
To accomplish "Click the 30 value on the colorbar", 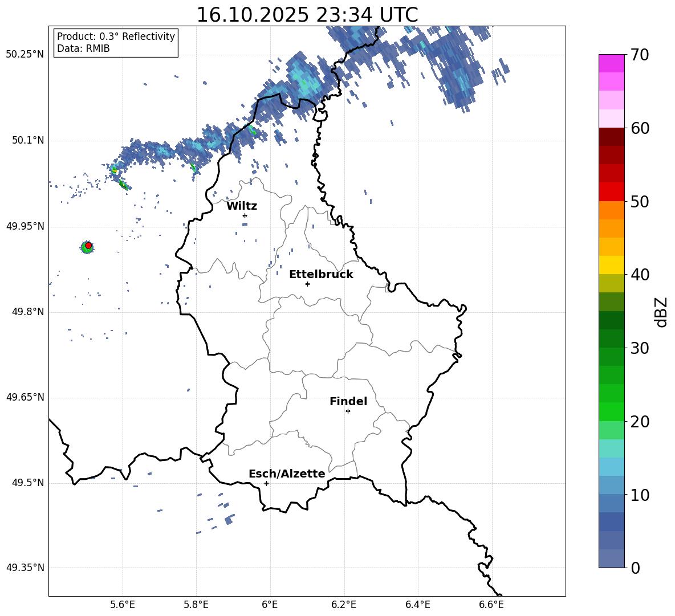I will click(640, 348).
